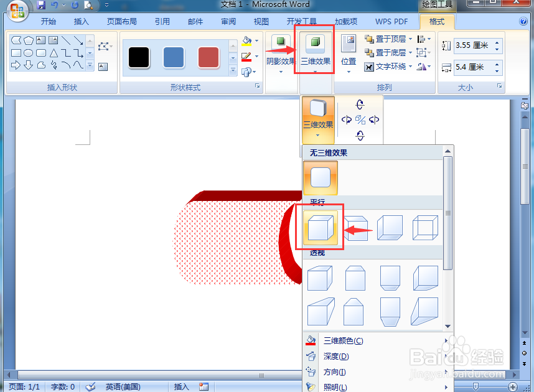
Task: Open the WPS PDF tab
Action: (391, 21)
